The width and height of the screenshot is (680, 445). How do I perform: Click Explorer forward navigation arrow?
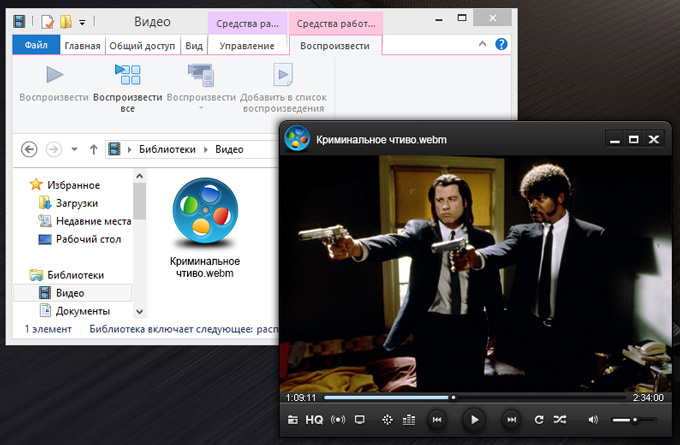(54, 150)
